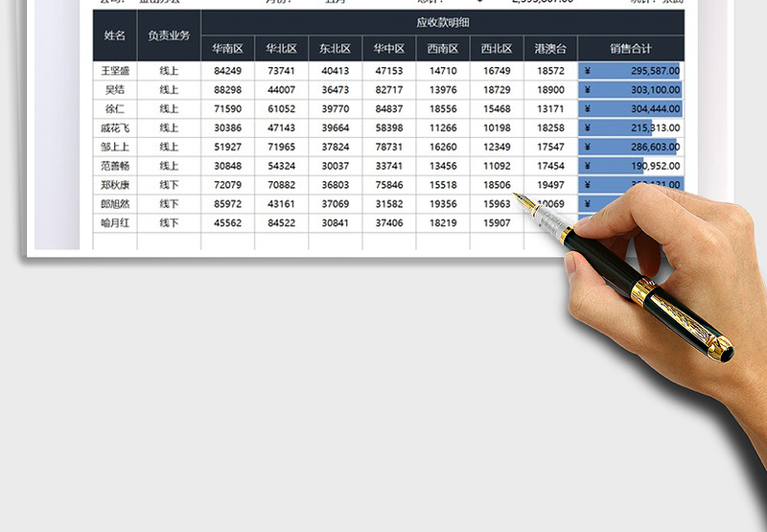This screenshot has width=767, height=532.
Task: Select the name cell 王坚盛
Action: (x=115, y=71)
